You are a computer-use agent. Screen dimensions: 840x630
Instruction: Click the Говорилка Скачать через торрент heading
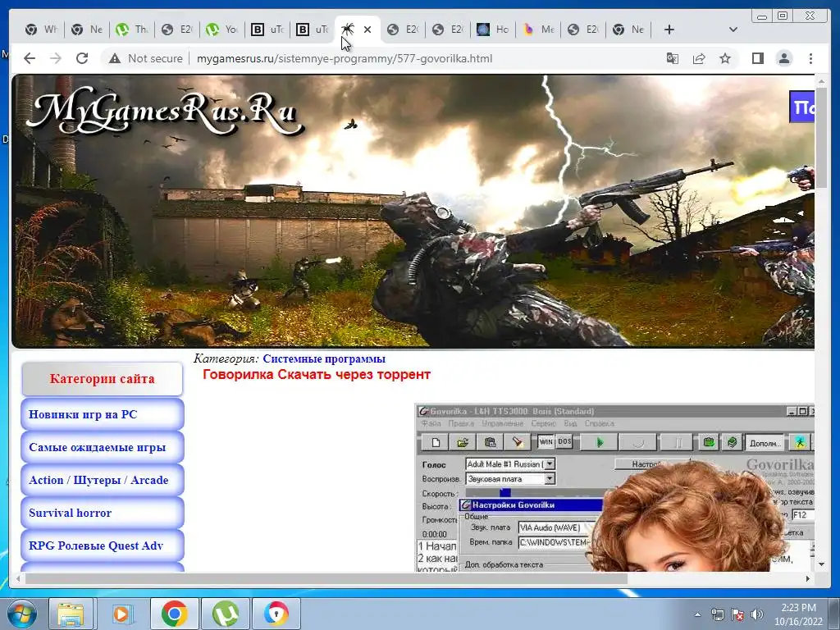316,374
